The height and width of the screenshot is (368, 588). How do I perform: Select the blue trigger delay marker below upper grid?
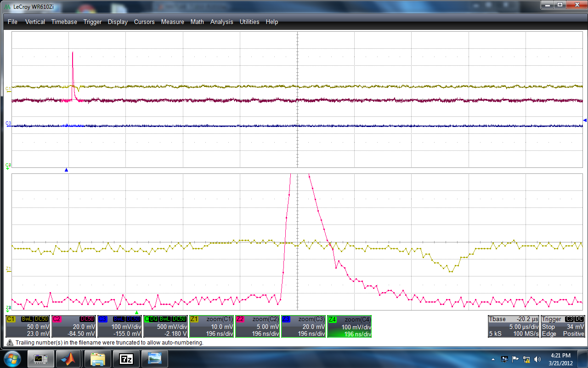pyautogui.click(x=66, y=170)
